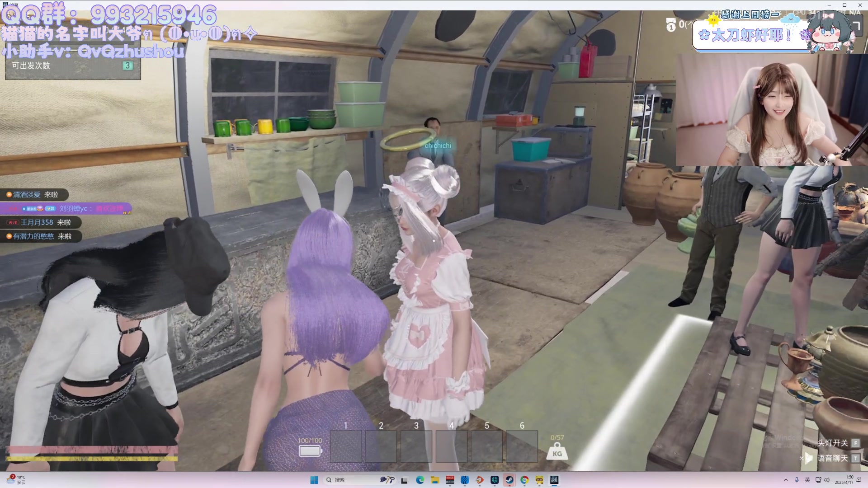Image resolution: width=868 pixels, height=488 pixels.
Task: Select hotbar slot 4
Action: pyautogui.click(x=452, y=446)
